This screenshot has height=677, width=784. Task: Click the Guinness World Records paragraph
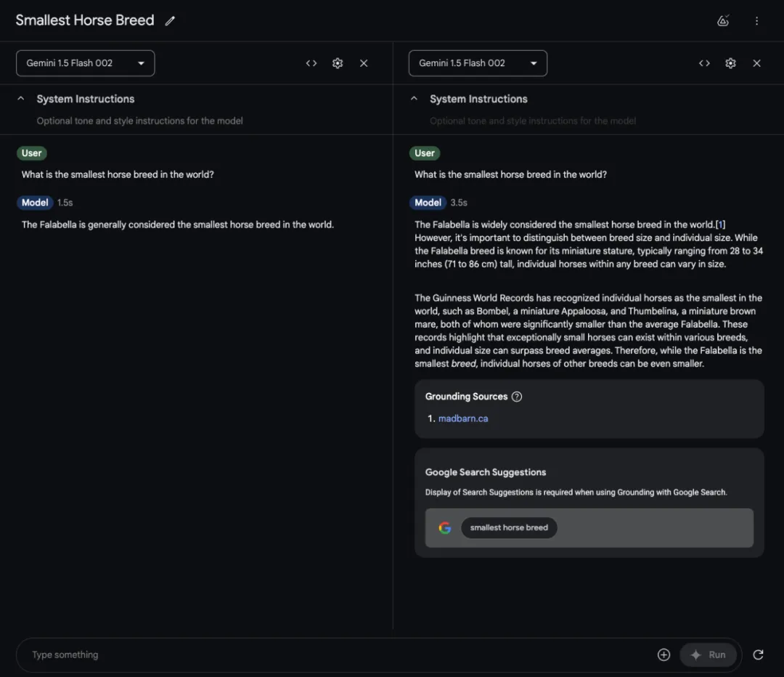click(589, 331)
